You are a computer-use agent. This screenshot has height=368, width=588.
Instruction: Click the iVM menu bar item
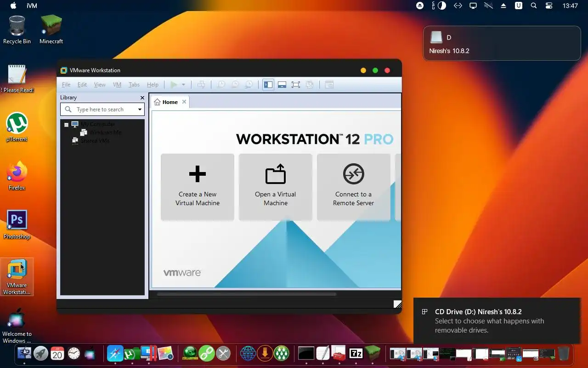click(32, 6)
